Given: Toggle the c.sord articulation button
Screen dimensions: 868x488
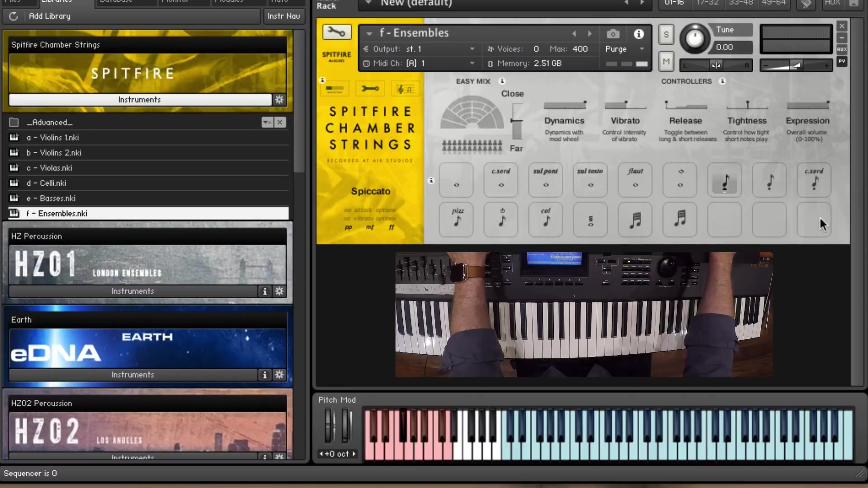Looking at the screenshot, I should (x=500, y=180).
